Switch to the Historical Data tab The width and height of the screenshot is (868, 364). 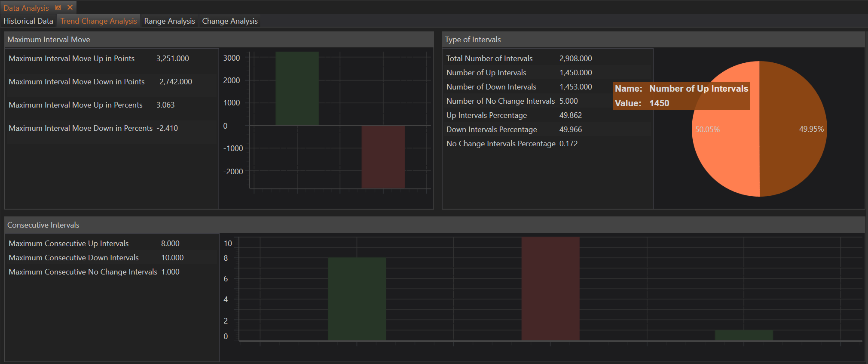coord(28,21)
